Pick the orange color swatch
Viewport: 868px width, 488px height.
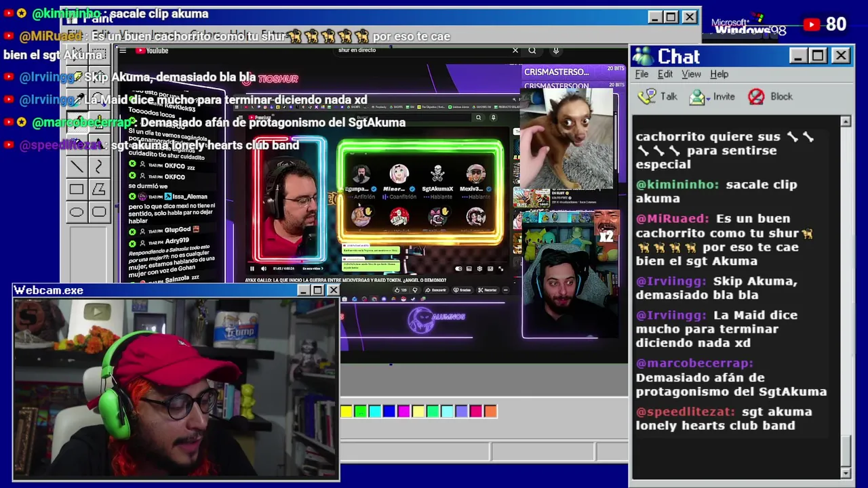[490, 411]
